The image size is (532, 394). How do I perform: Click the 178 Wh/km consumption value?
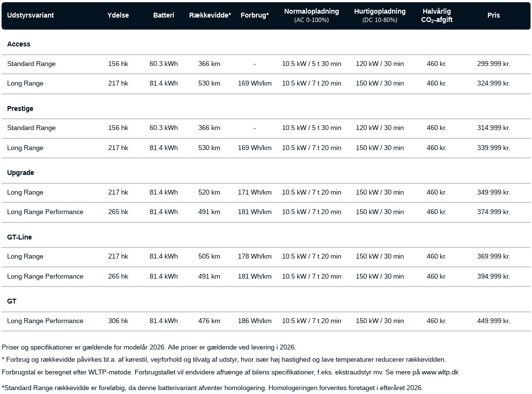point(254,256)
